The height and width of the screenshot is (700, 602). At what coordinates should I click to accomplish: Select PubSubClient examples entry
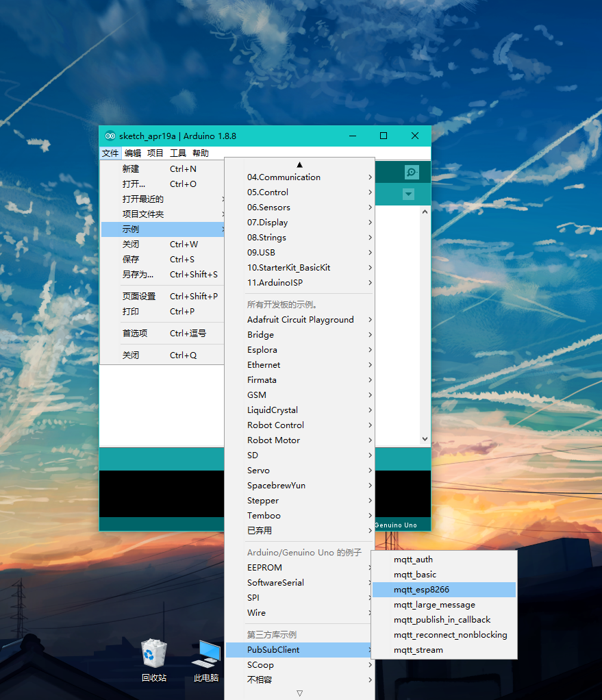point(299,650)
